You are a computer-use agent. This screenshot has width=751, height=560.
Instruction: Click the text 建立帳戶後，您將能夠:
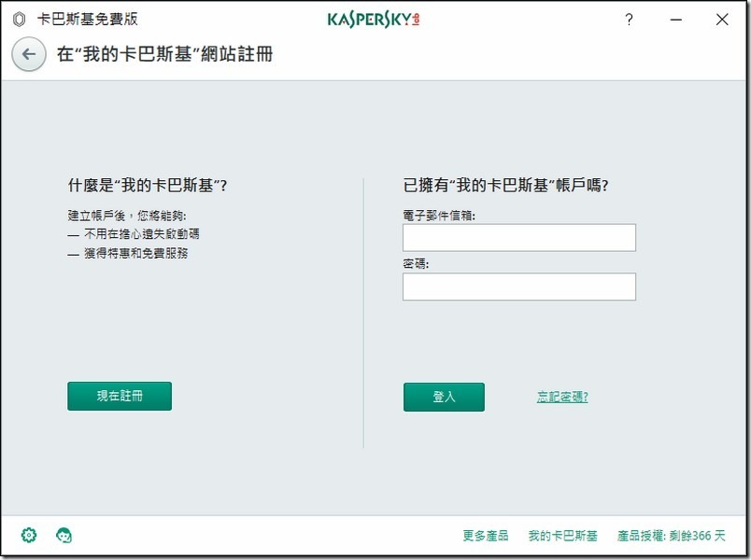[x=127, y=216]
